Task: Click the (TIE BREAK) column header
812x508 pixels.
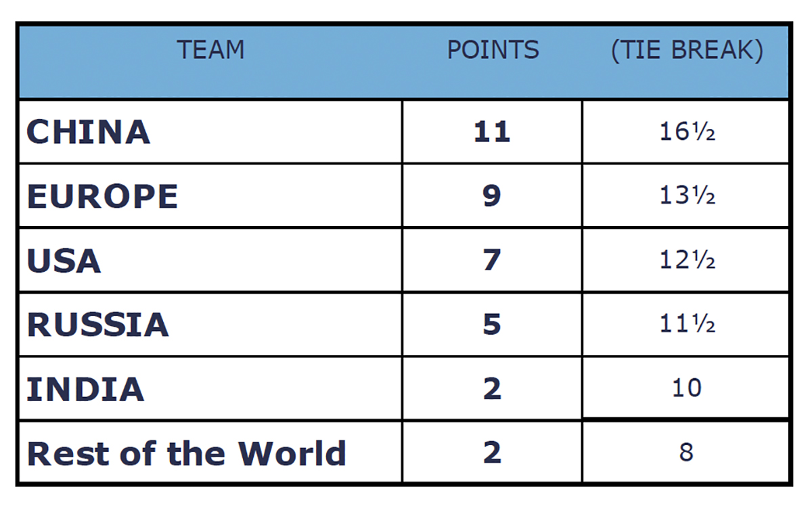Action: point(687,51)
